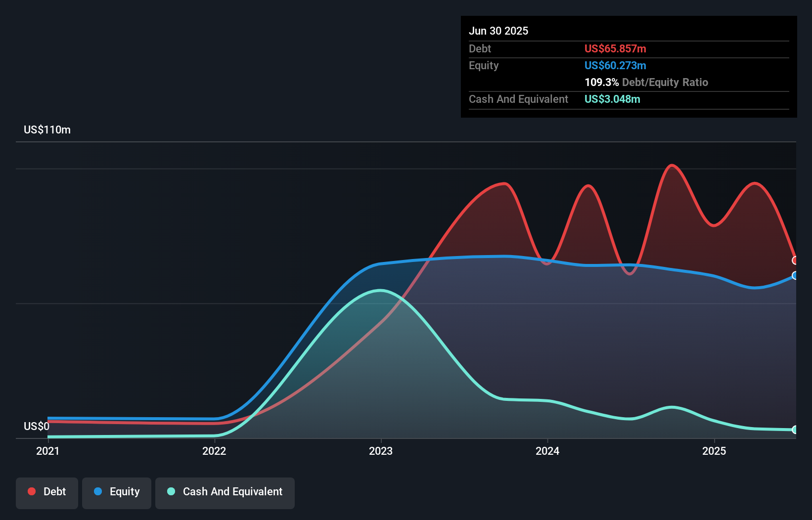Select the 2025 axis label

pos(715,451)
